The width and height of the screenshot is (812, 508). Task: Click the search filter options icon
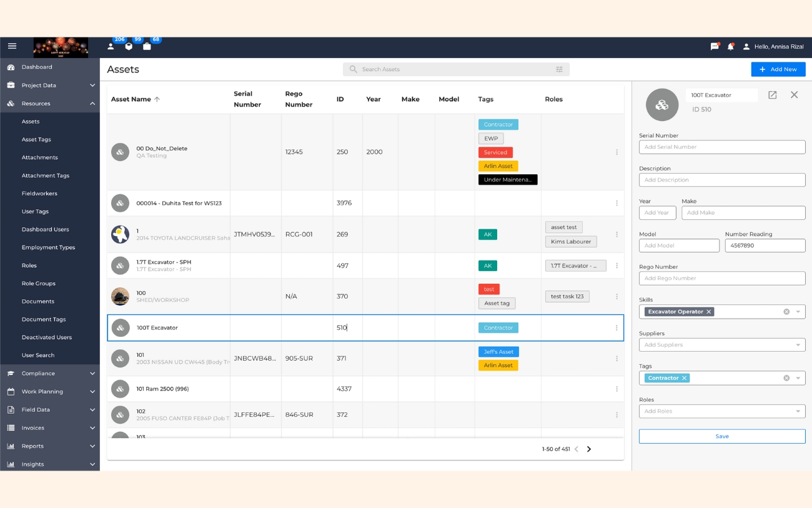[x=559, y=69]
